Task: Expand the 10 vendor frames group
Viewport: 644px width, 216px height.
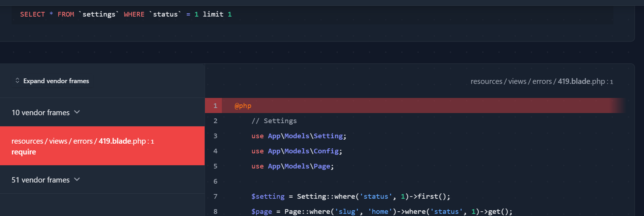Action: (102, 112)
